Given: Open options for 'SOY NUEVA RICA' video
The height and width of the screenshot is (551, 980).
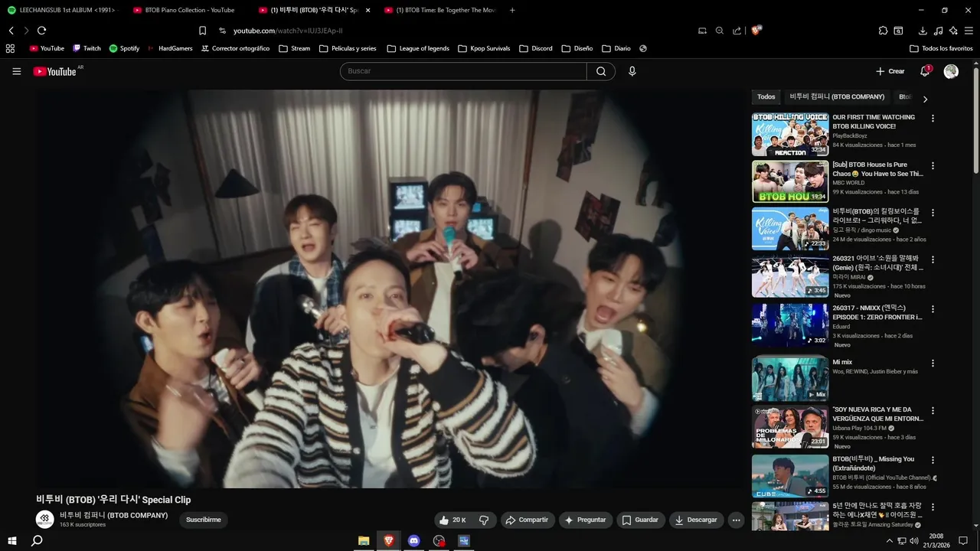Looking at the screenshot, I should pos(933,411).
